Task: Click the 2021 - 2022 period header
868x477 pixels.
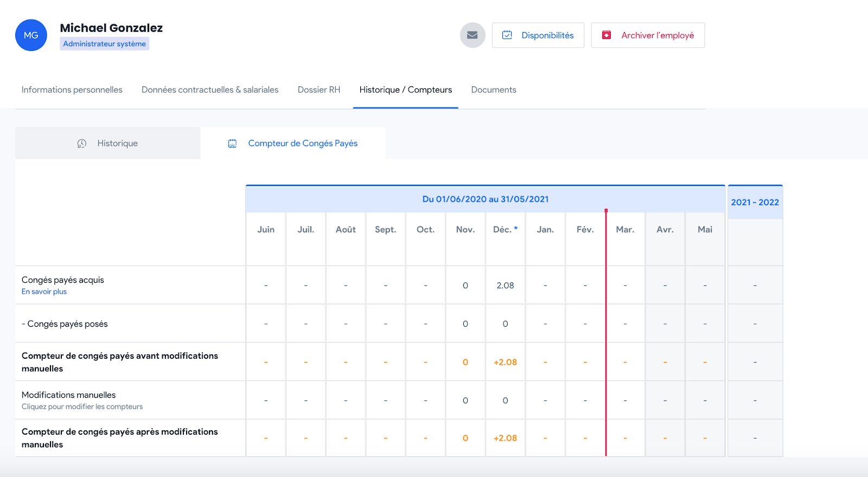Action: (755, 202)
